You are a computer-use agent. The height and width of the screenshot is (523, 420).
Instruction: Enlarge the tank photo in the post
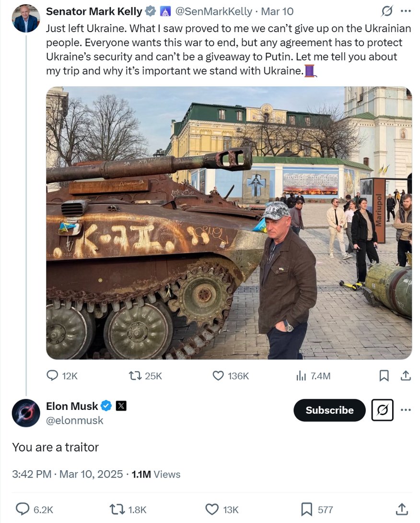229,223
